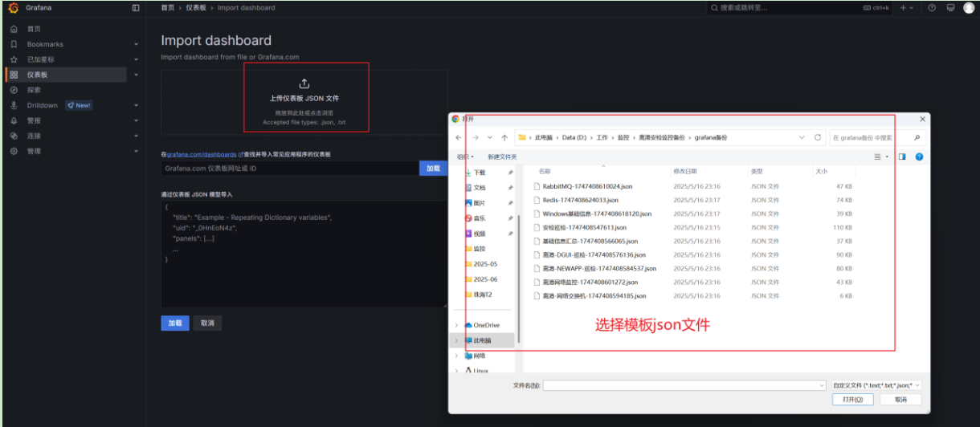
Task: Open the 组织 menu in file dialog
Action: pyautogui.click(x=466, y=157)
